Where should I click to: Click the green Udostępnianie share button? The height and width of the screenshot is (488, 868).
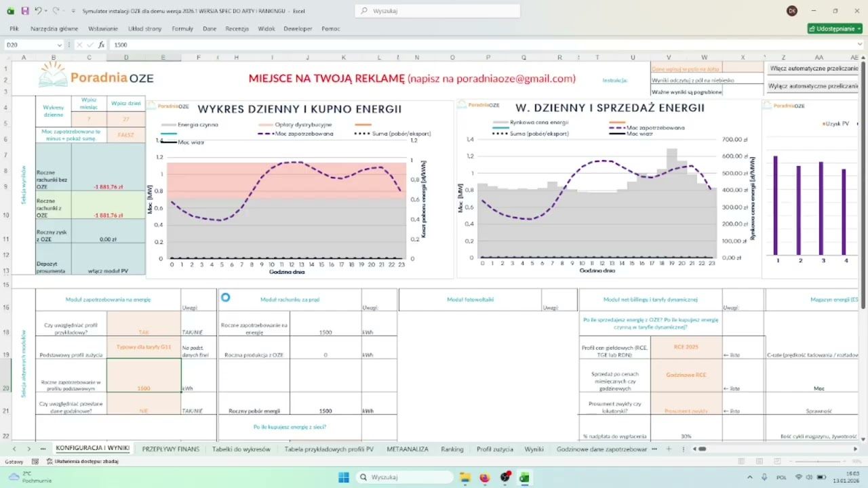pos(835,28)
